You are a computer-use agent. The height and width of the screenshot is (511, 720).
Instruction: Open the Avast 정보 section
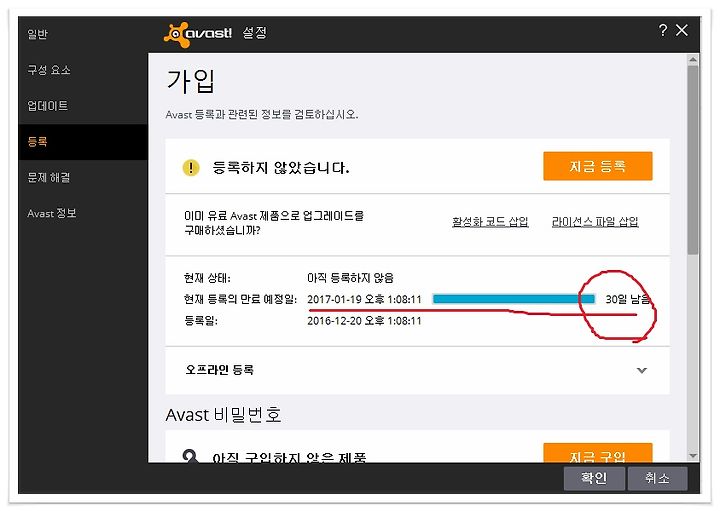(51, 213)
